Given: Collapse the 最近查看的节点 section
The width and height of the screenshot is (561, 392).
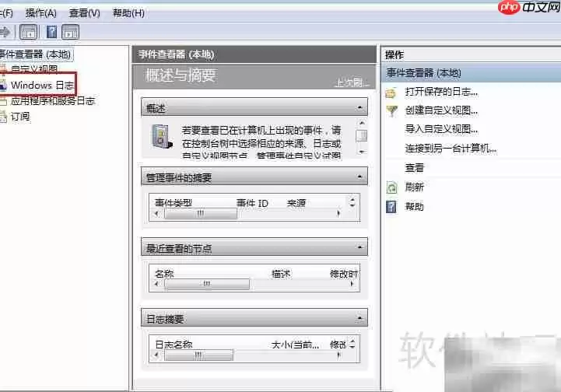Looking at the screenshot, I should [x=360, y=247].
